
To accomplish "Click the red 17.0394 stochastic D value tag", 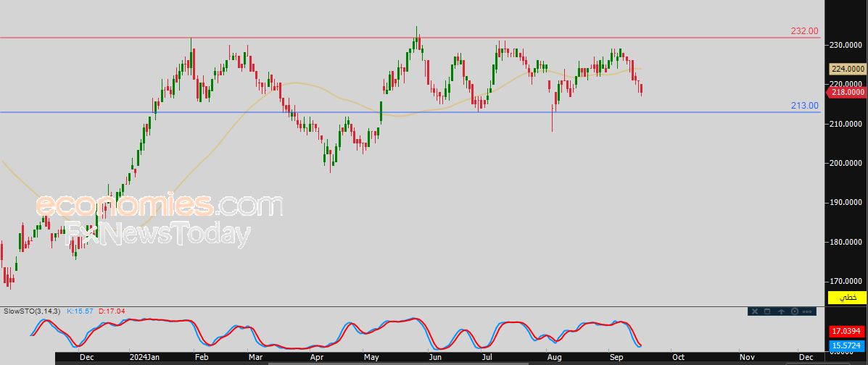I will pyautogui.click(x=846, y=332).
